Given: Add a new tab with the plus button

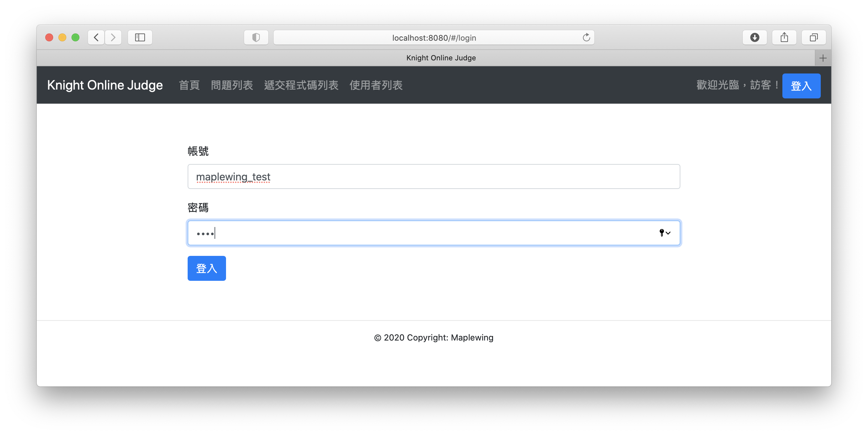Looking at the screenshot, I should 823,58.
